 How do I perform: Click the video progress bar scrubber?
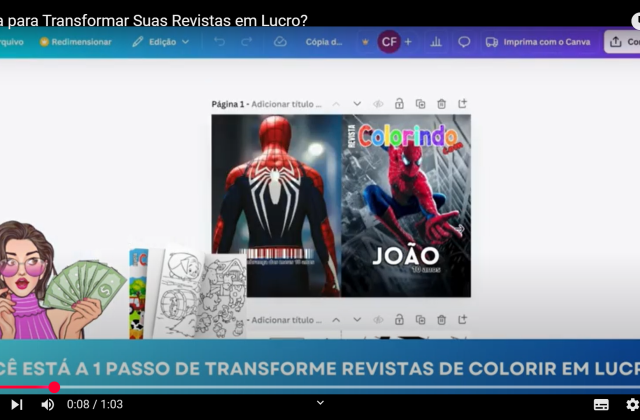pyautogui.click(x=54, y=387)
